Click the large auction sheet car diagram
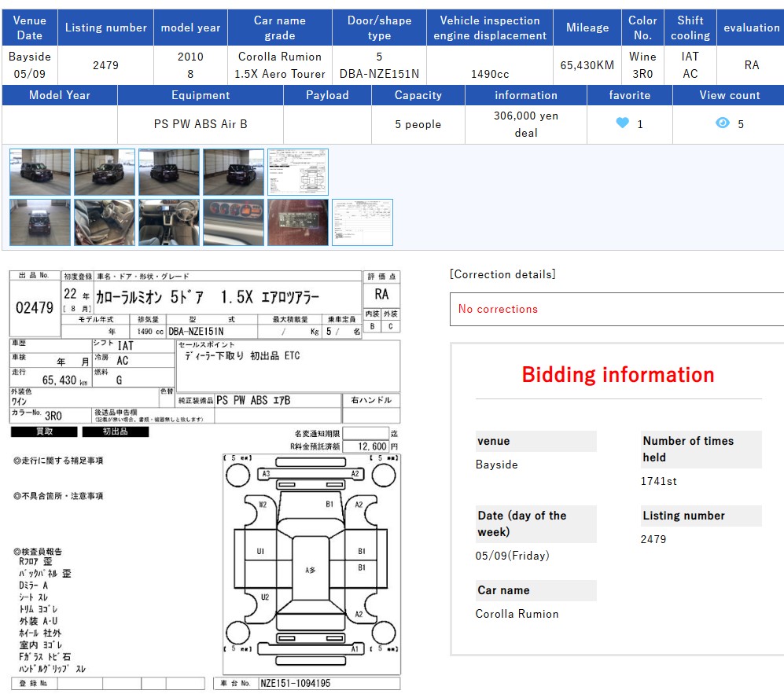784x694 pixels. [311, 564]
